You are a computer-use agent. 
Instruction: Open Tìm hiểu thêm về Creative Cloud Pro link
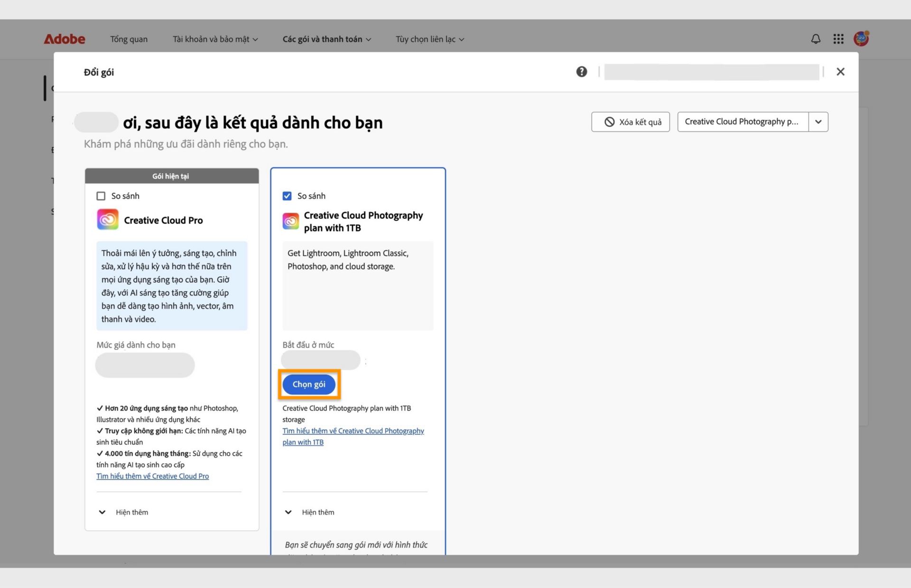click(x=152, y=476)
